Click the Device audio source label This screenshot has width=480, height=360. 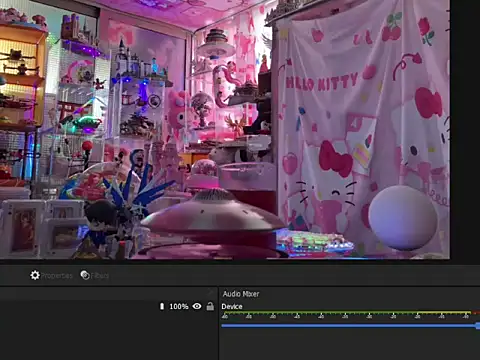232,306
